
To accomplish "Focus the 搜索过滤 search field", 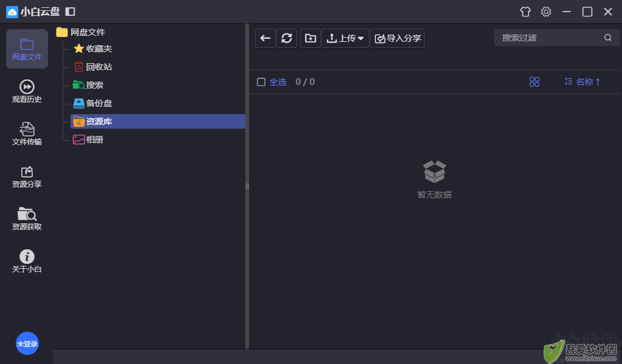I will tap(550, 38).
